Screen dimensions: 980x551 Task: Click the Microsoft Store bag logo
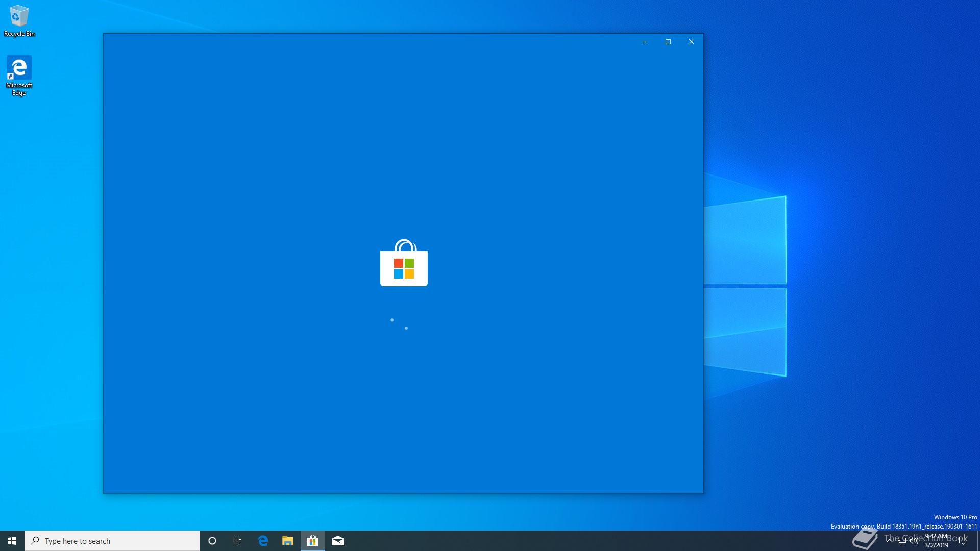[404, 263]
